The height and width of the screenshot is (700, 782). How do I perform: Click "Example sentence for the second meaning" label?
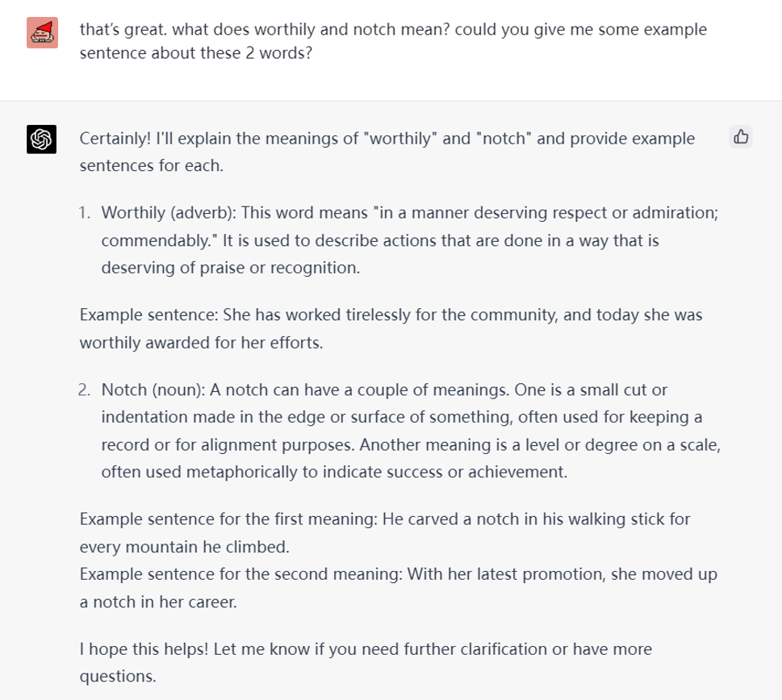[240, 575]
